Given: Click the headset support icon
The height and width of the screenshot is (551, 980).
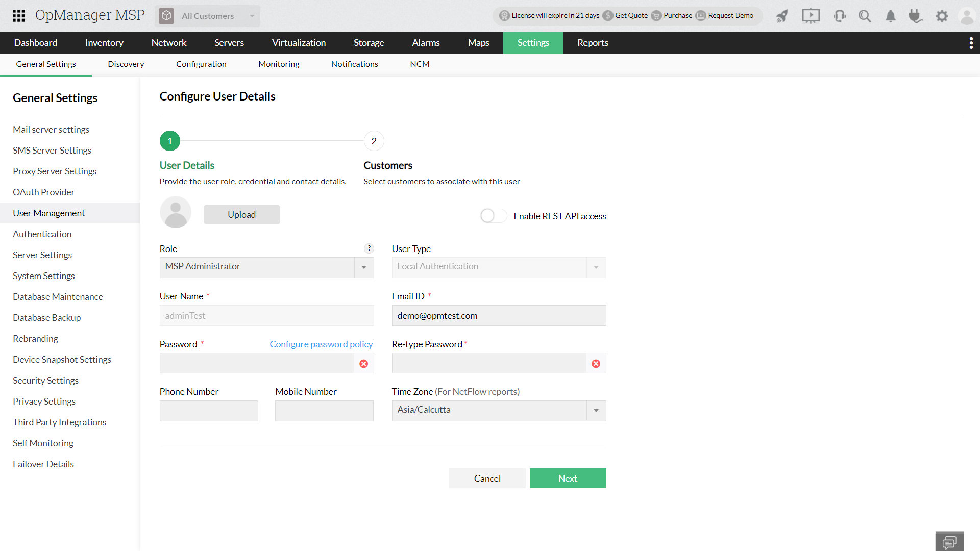Looking at the screenshot, I should coord(839,16).
